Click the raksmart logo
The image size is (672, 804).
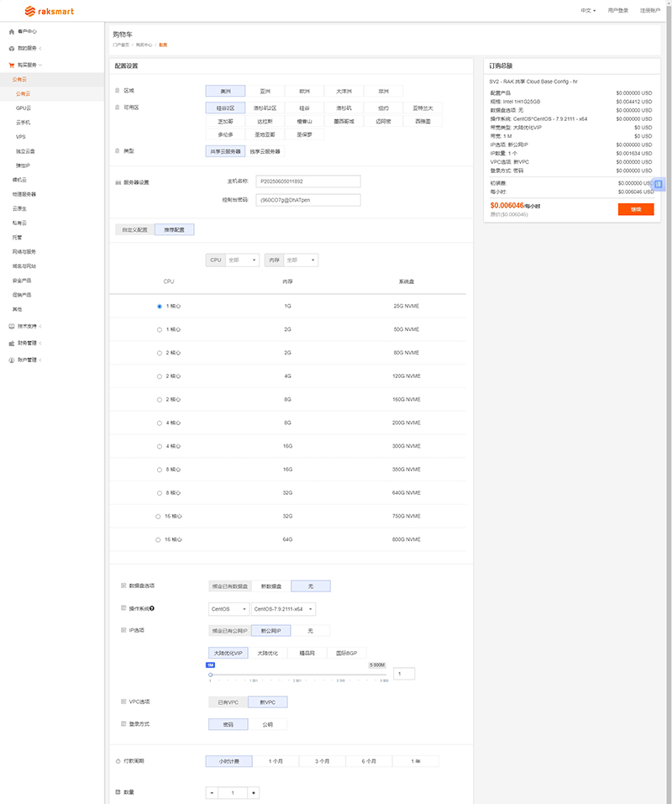(x=46, y=11)
